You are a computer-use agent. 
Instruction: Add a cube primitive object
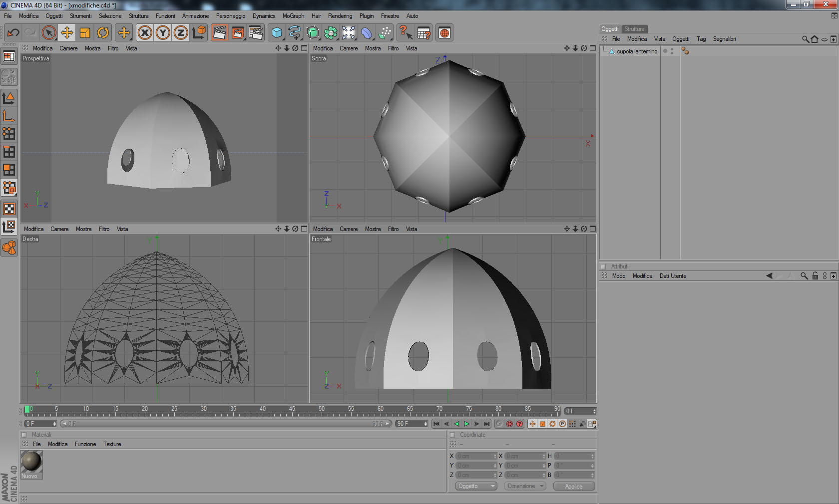tap(276, 33)
